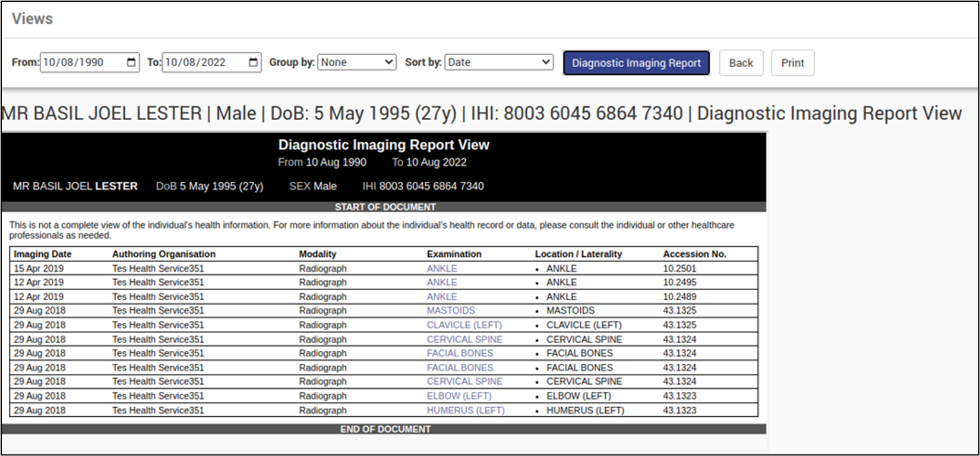Select accession number 10.2501

click(679, 269)
